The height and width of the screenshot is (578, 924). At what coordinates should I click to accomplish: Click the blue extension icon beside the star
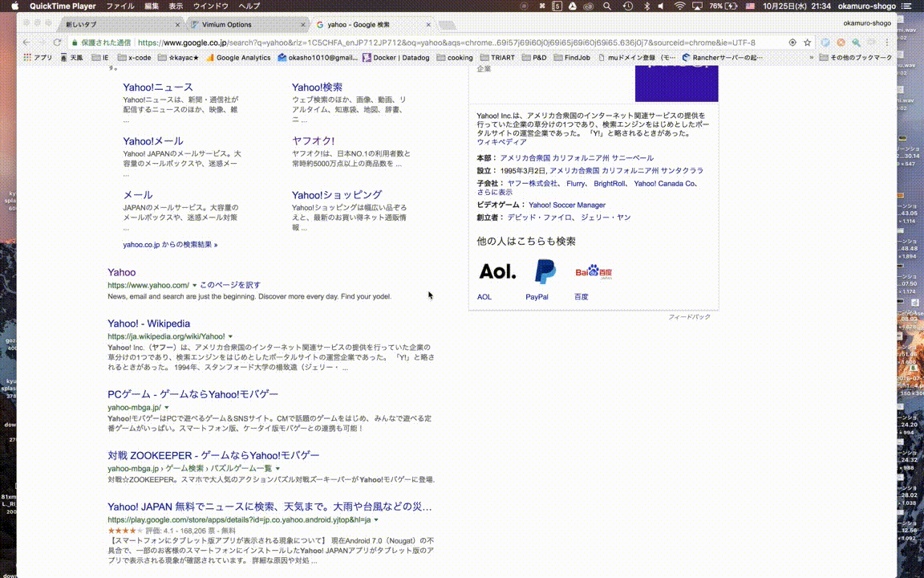click(x=825, y=43)
